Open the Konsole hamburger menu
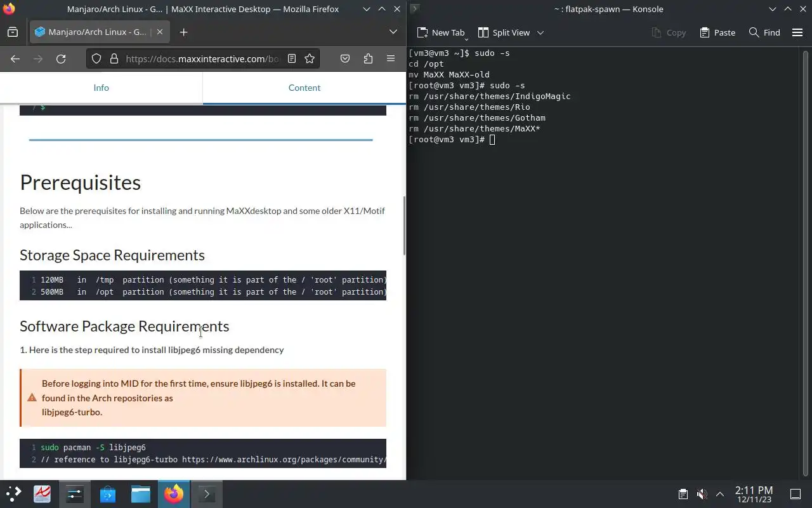The width and height of the screenshot is (812, 508). point(797,32)
